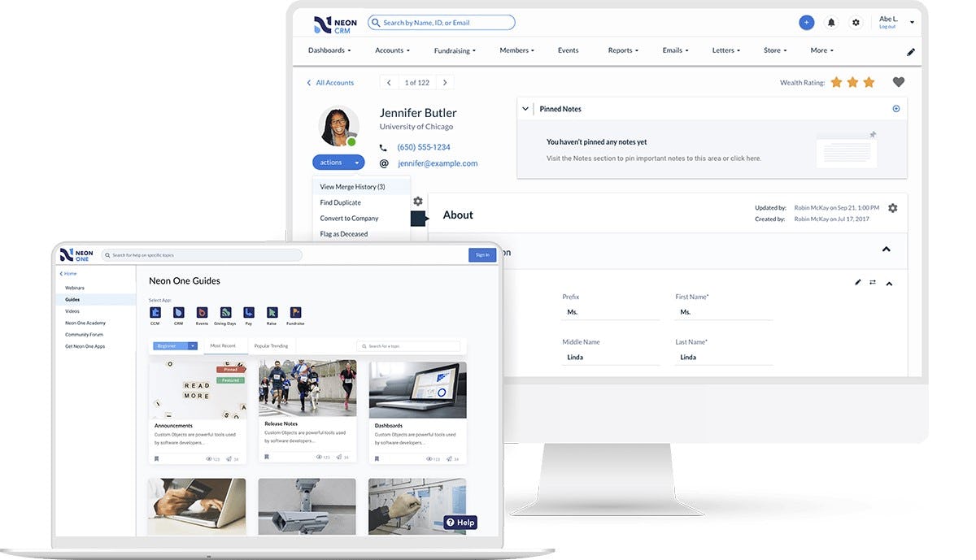Select the CRM app icon
The width and height of the screenshot is (976, 560).
point(178,313)
